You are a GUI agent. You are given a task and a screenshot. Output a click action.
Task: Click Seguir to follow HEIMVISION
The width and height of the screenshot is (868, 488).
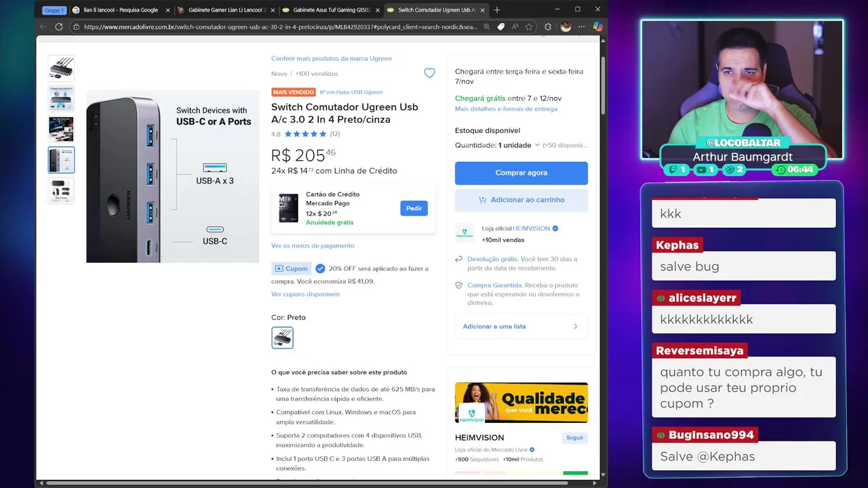pos(574,438)
